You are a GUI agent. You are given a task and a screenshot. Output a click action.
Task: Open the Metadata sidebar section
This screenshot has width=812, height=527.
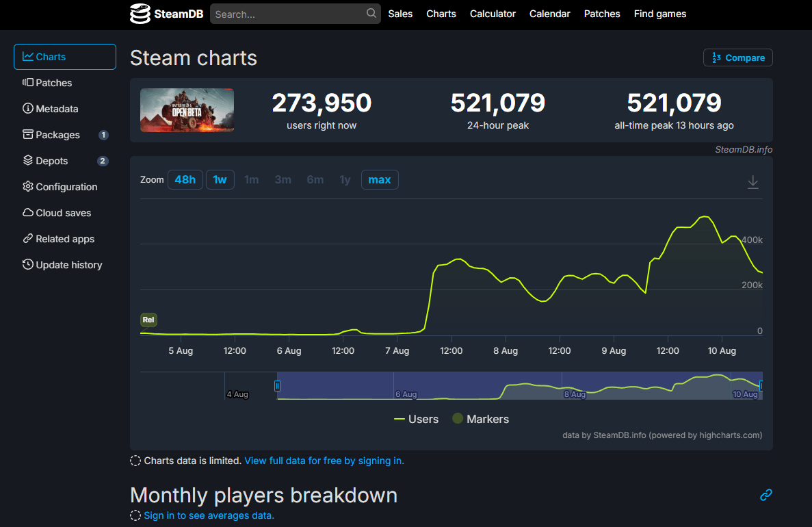coord(65,109)
